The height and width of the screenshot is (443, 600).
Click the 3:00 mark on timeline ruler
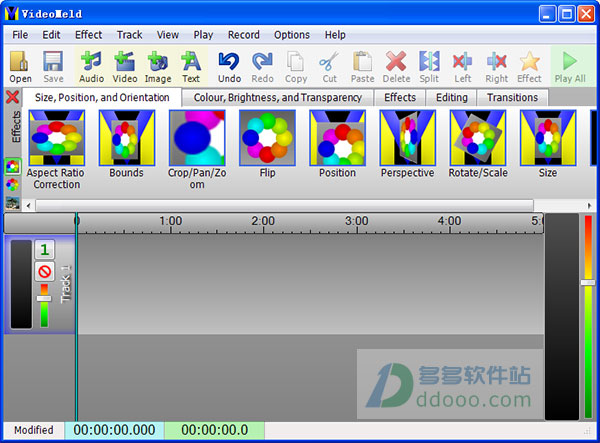tap(357, 221)
